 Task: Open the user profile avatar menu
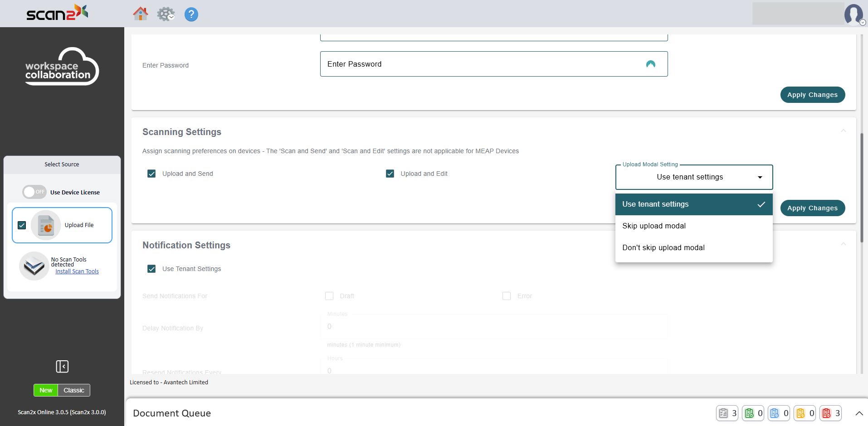(x=854, y=14)
